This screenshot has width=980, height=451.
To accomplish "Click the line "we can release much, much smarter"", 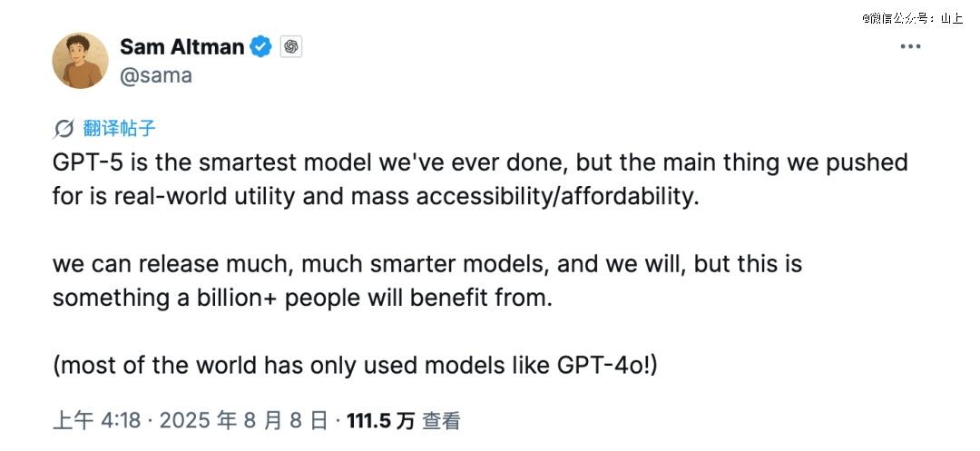I will pos(427,264).
